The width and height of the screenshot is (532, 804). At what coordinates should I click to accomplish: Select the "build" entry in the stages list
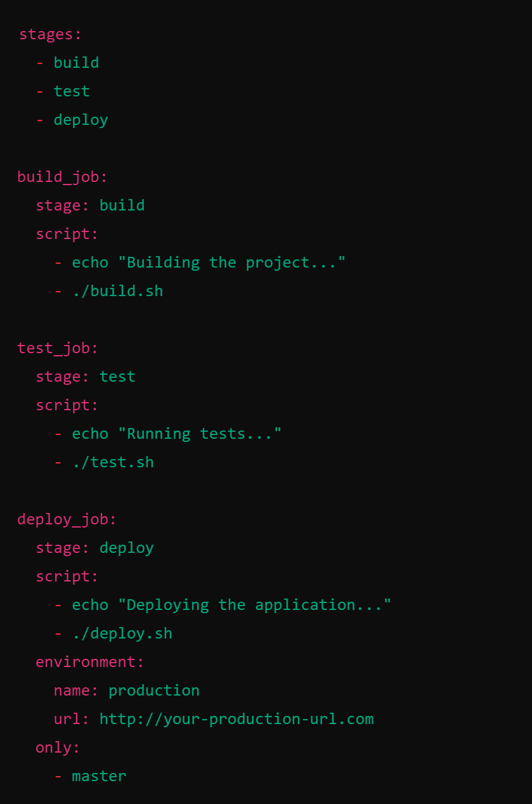(76, 63)
